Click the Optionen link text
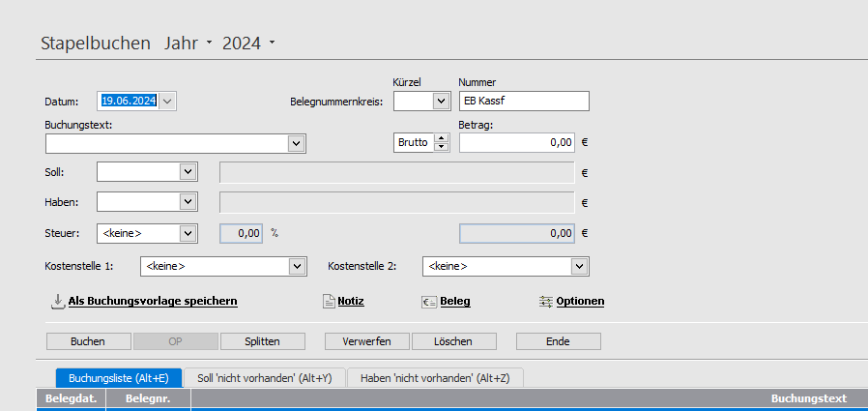Screen dimensions: 868x411 580,302
